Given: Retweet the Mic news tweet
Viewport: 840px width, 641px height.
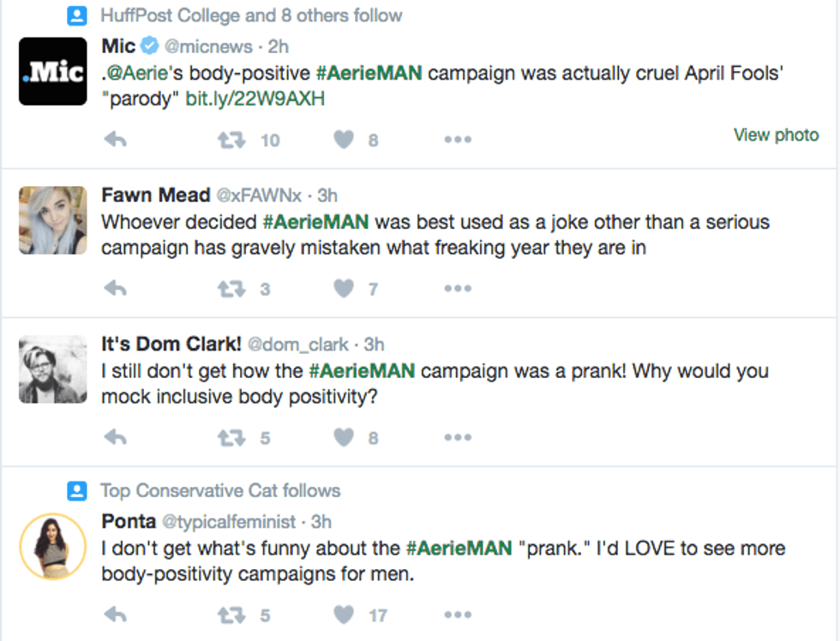Looking at the screenshot, I should point(231,140).
